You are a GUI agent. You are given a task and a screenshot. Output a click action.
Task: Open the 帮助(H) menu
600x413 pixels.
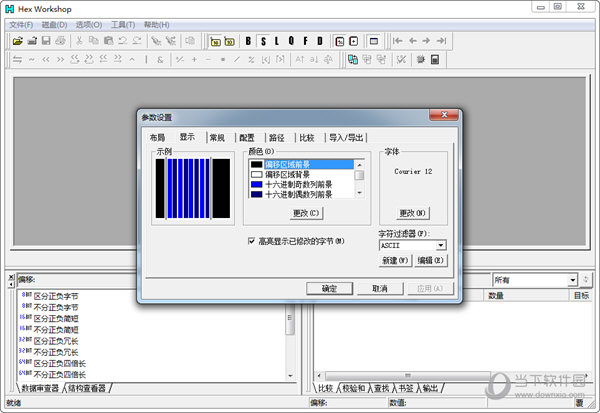(157, 25)
